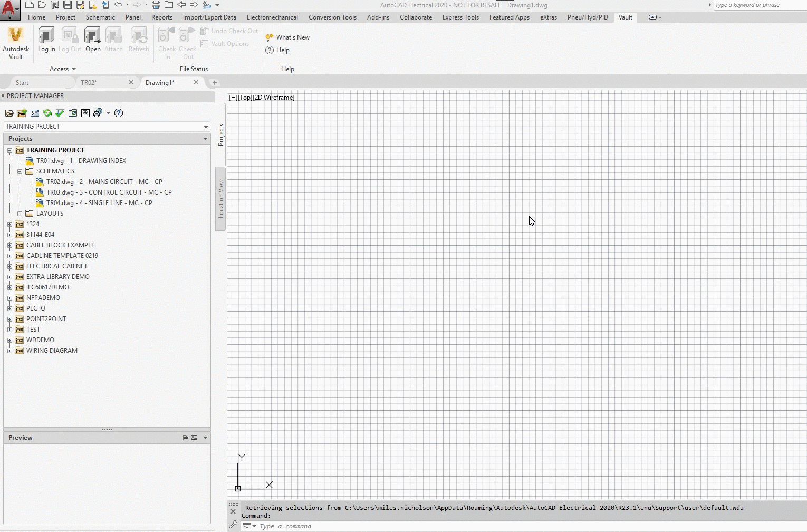
Task: Click the Save floppy disk icon
Action: click(x=68, y=5)
